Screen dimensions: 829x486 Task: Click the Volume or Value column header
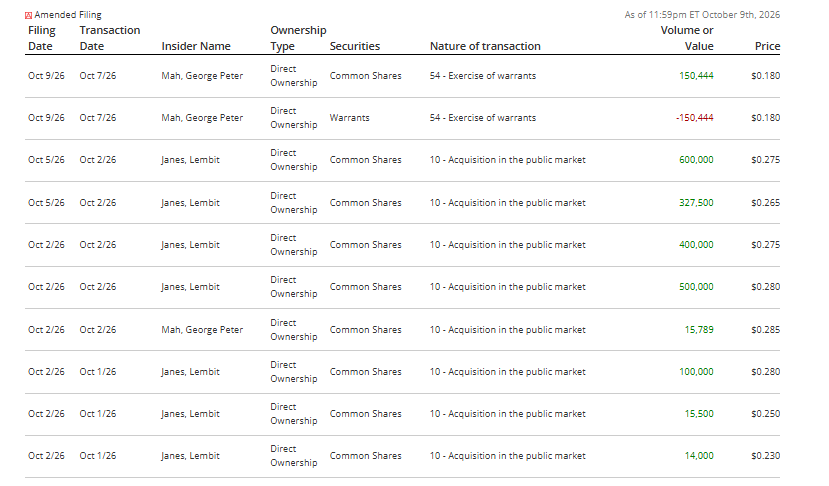tap(687, 38)
